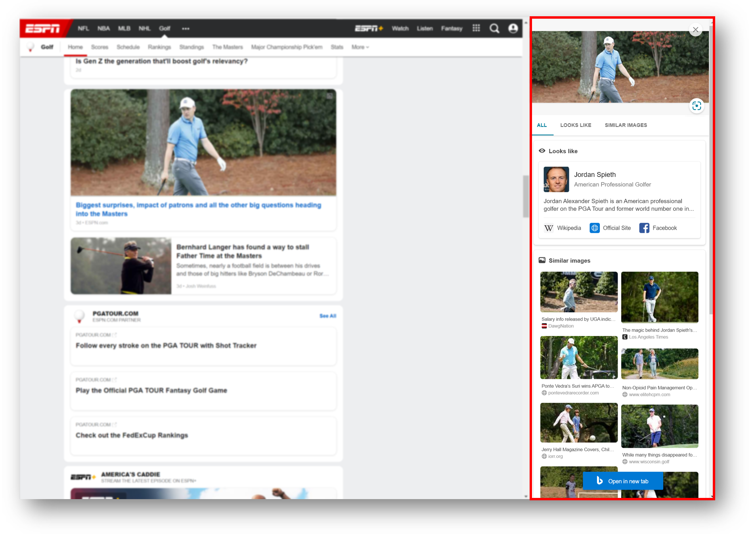756x536 pixels.
Task: Click the page scroll-down arrow
Action: 526,496
